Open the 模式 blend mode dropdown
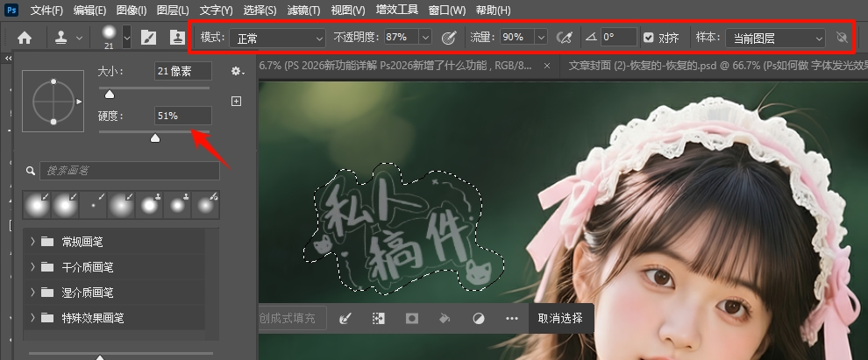This screenshot has width=868, height=360. tap(277, 38)
